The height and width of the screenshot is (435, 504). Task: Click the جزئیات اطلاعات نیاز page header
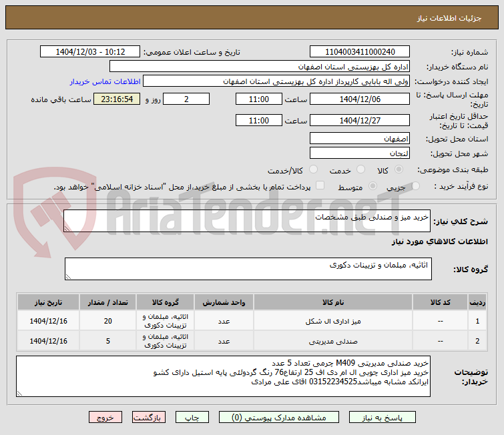point(252,17)
